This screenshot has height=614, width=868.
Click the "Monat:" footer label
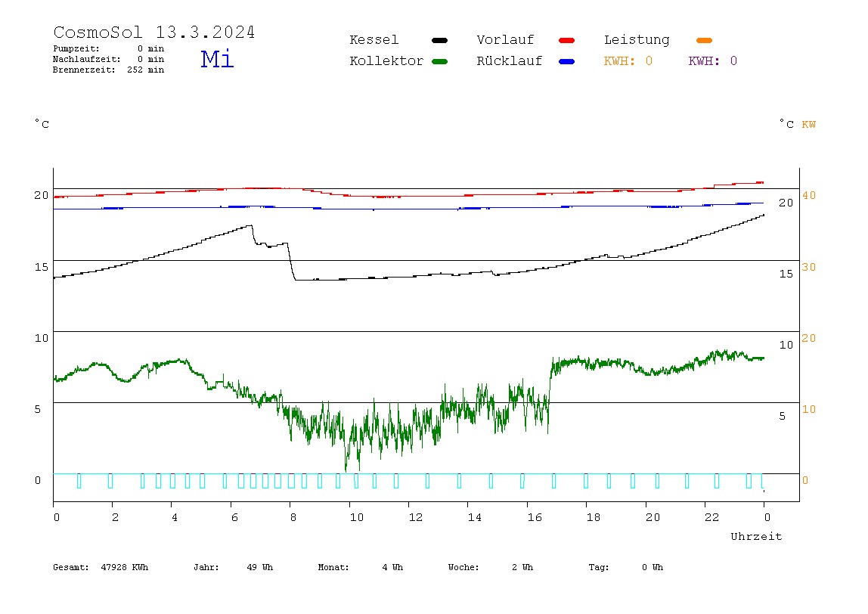333,567
